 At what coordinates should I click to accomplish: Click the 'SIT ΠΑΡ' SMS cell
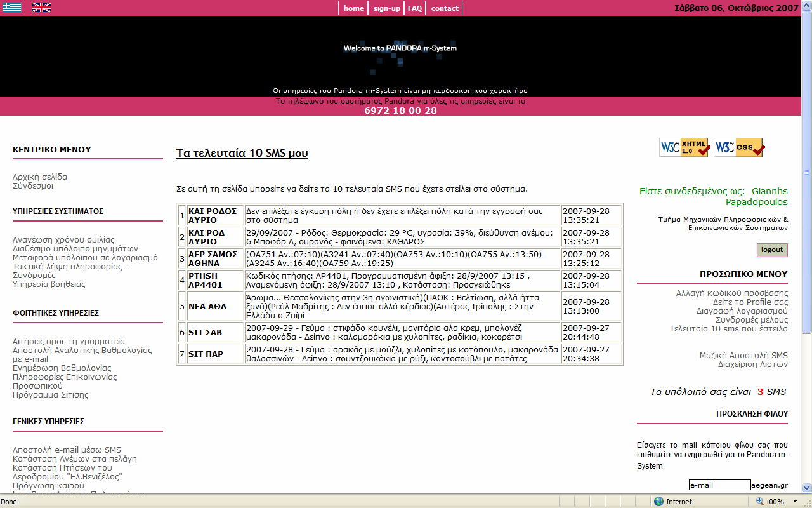pyautogui.click(x=216, y=354)
